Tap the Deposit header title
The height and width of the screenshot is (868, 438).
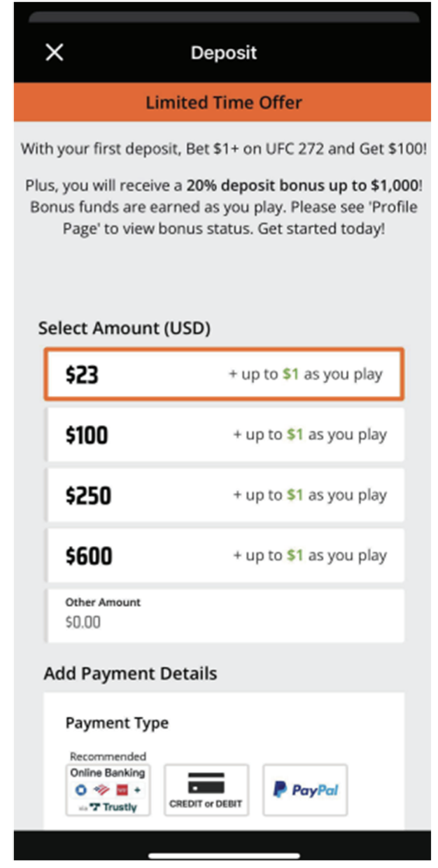pos(224,52)
